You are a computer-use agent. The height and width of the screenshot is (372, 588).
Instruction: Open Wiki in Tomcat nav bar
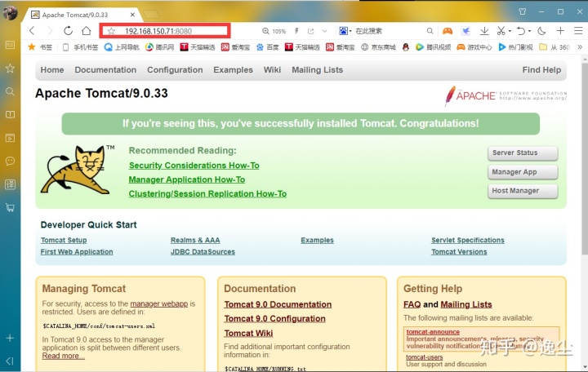pos(272,69)
